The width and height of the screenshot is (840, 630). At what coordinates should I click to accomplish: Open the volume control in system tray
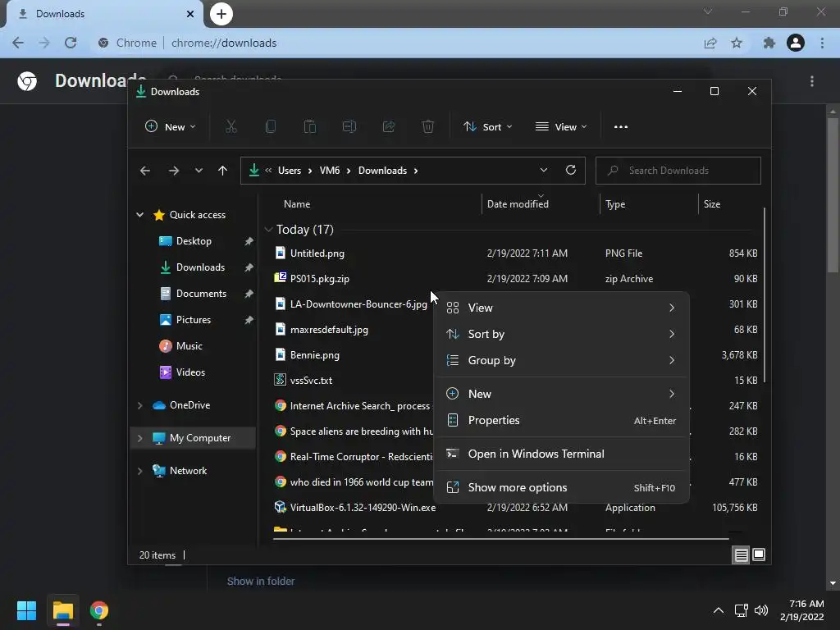(760, 610)
